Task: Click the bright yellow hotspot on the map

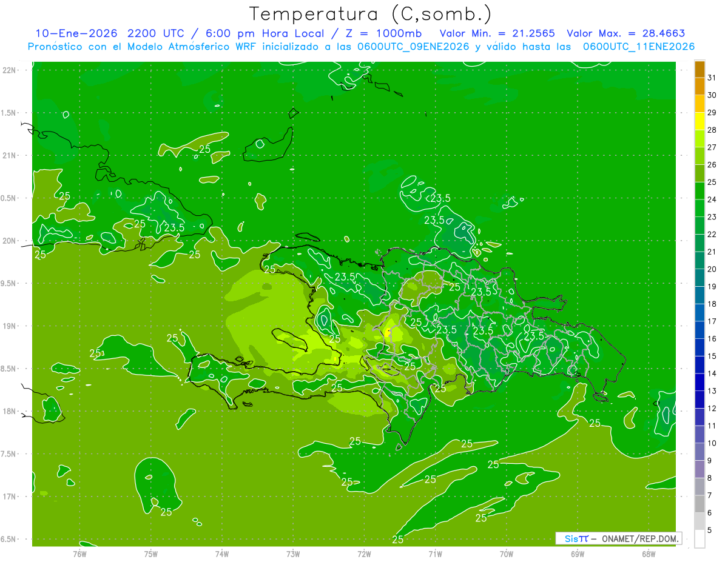Action: pos(387,332)
